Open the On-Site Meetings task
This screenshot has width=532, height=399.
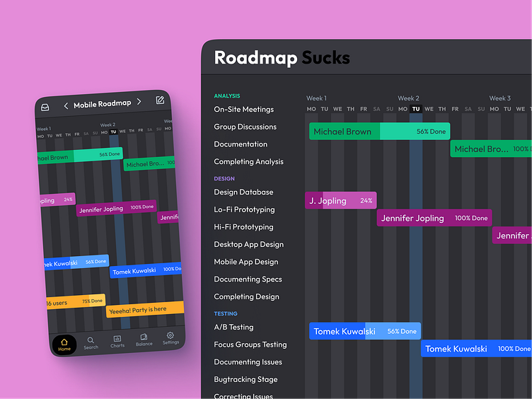coord(243,109)
